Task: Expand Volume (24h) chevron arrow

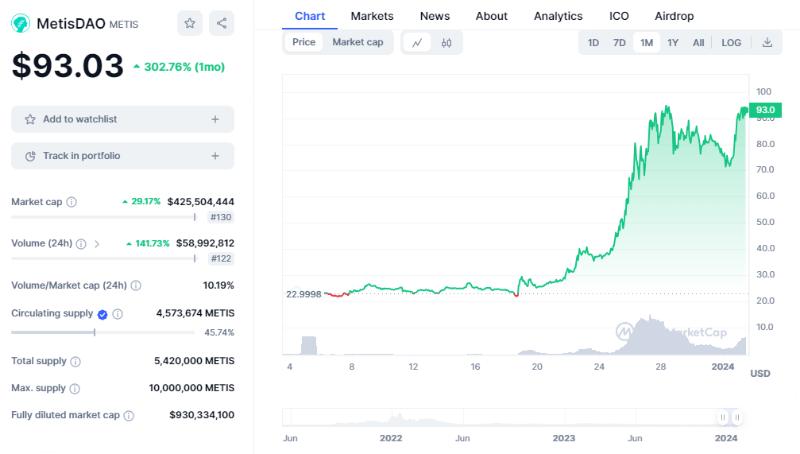Action: [96, 243]
